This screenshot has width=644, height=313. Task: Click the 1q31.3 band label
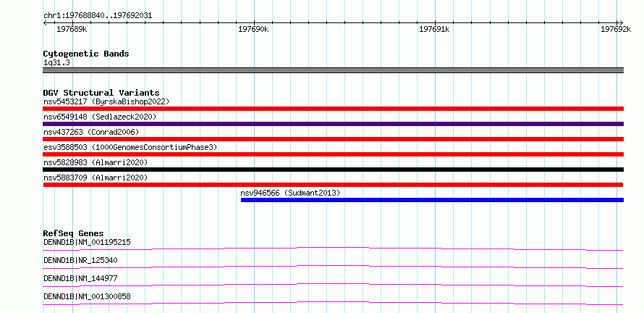(x=56, y=62)
